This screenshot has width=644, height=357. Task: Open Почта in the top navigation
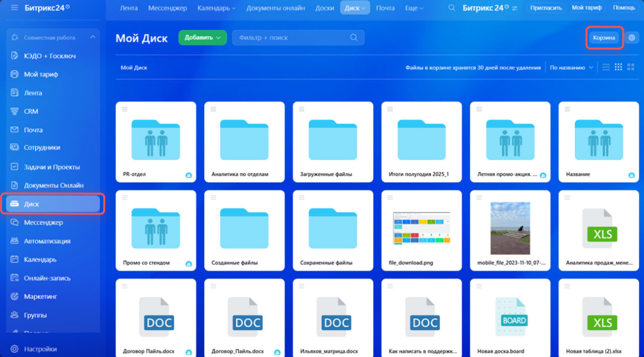385,8
